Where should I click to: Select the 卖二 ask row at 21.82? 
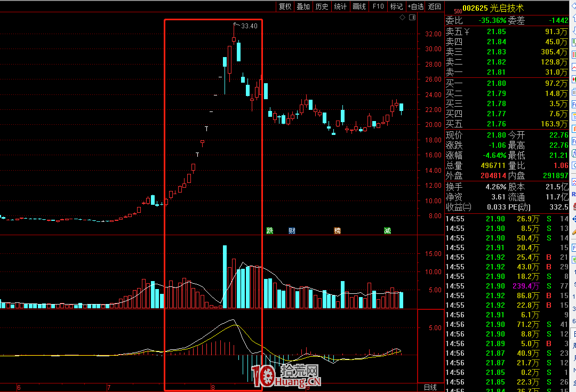507,62
